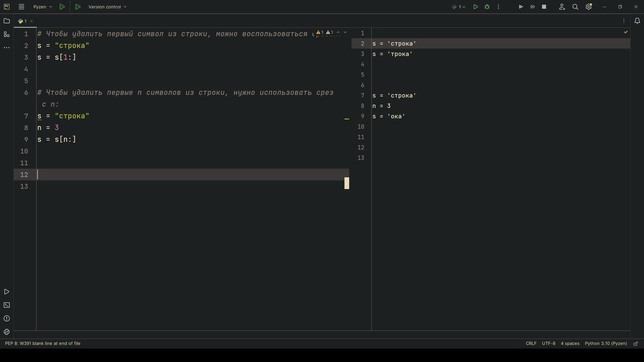
Task: Open IDE settings gear icon
Action: pos(589,7)
